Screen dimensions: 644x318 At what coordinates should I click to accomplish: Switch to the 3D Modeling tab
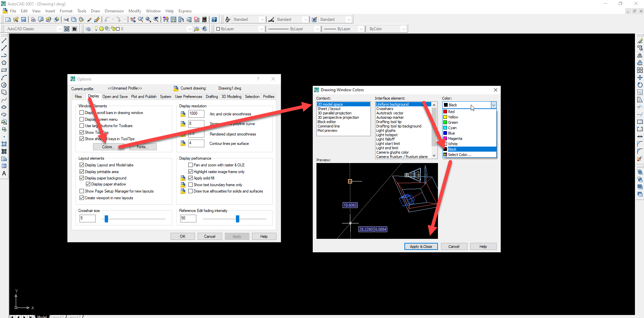coord(231,97)
